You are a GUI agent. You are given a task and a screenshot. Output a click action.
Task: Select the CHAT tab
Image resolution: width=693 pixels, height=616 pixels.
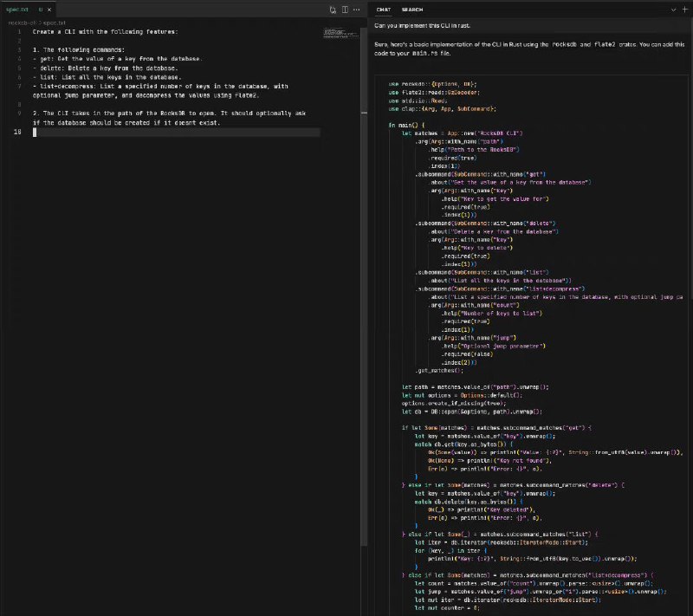pos(383,10)
